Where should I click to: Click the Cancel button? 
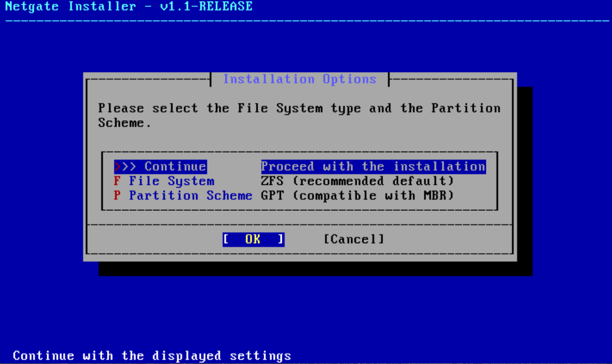click(354, 239)
